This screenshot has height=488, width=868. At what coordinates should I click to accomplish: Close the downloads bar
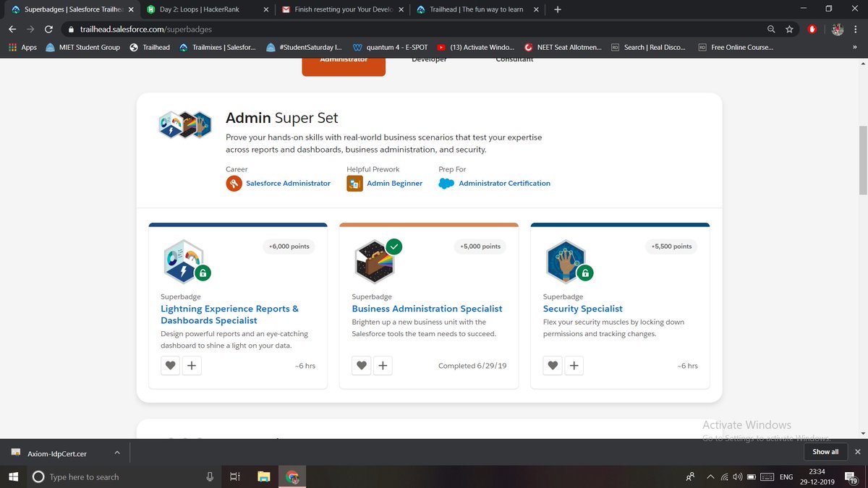857,452
